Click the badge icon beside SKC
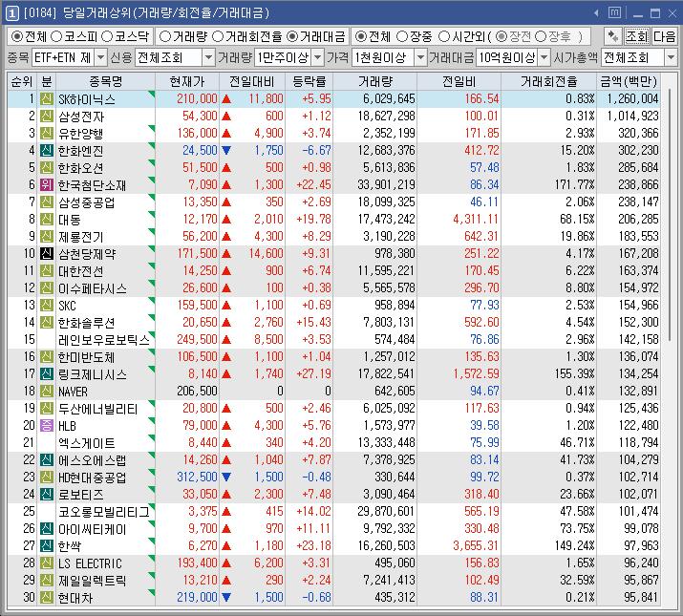 [47, 305]
